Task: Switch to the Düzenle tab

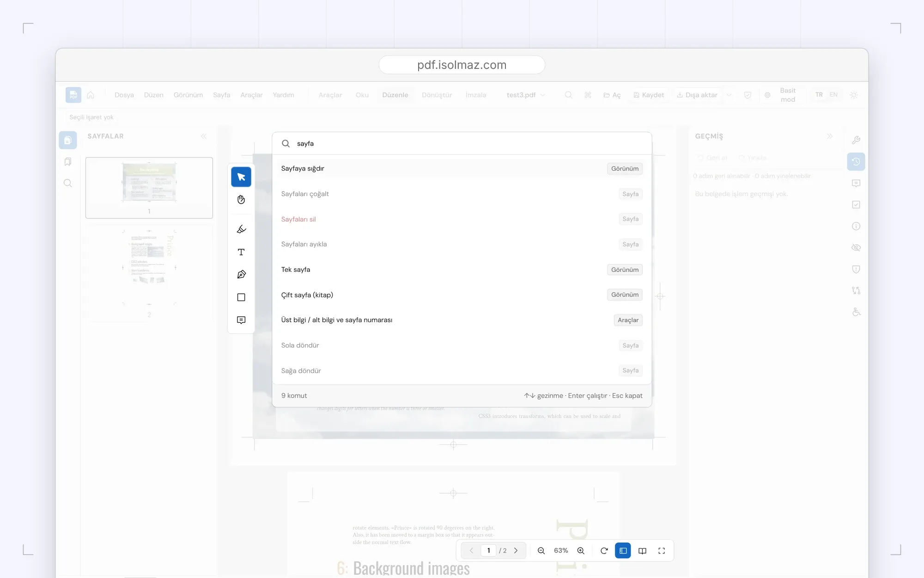Action: (x=395, y=95)
